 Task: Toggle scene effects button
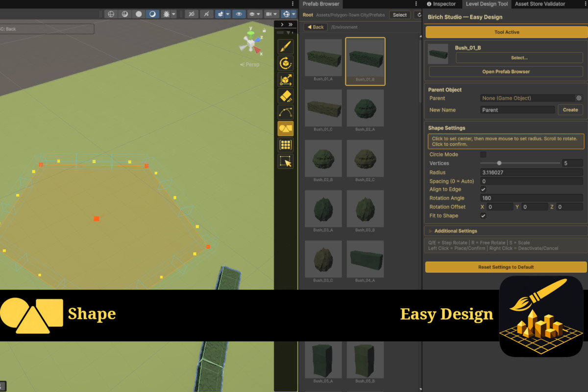pyautogui.click(x=220, y=14)
